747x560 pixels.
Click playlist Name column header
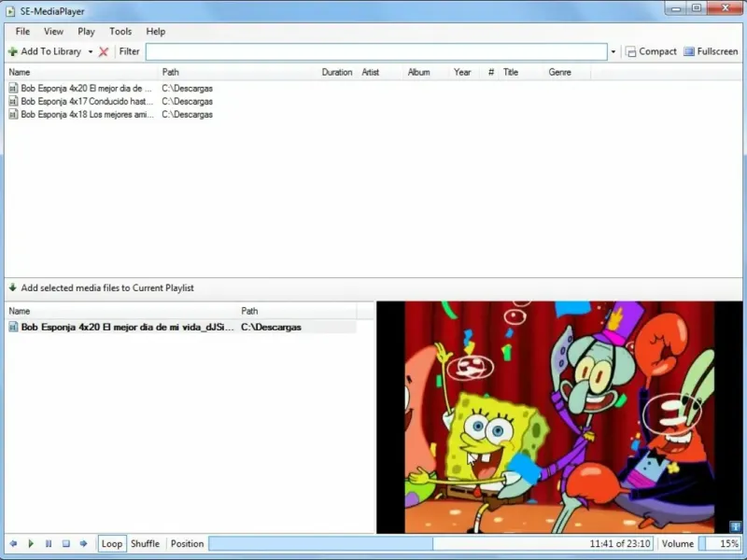click(x=121, y=312)
